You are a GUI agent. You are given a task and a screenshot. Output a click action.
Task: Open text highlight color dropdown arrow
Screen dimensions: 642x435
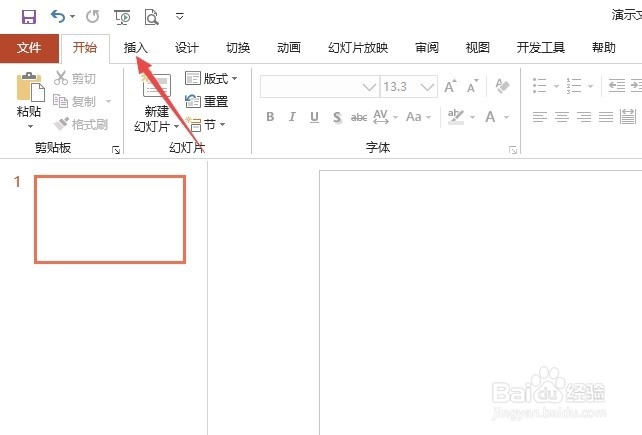pos(472,117)
